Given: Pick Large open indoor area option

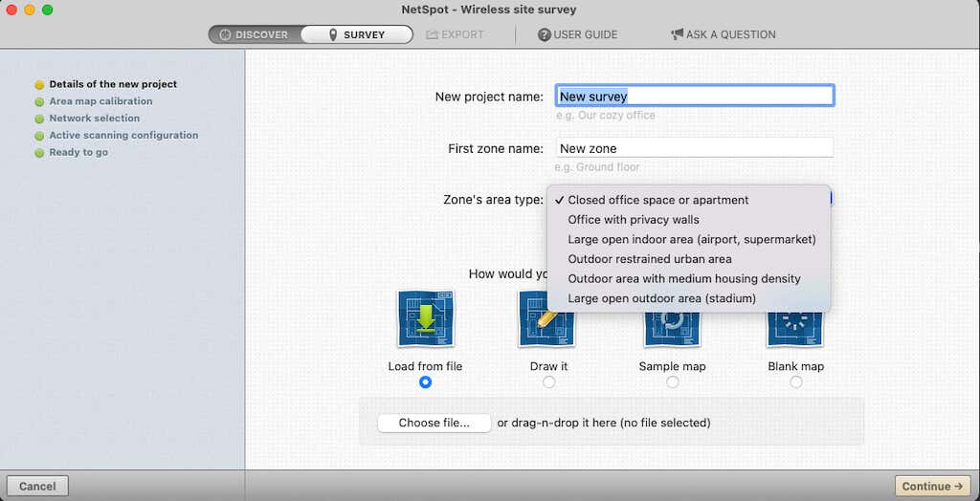Looking at the screenshot, I should point(689,240).
